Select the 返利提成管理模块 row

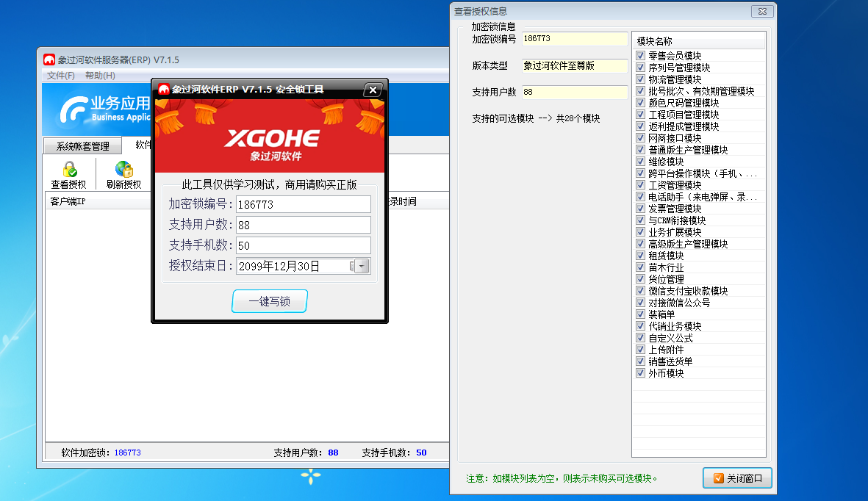coord(699,126)
